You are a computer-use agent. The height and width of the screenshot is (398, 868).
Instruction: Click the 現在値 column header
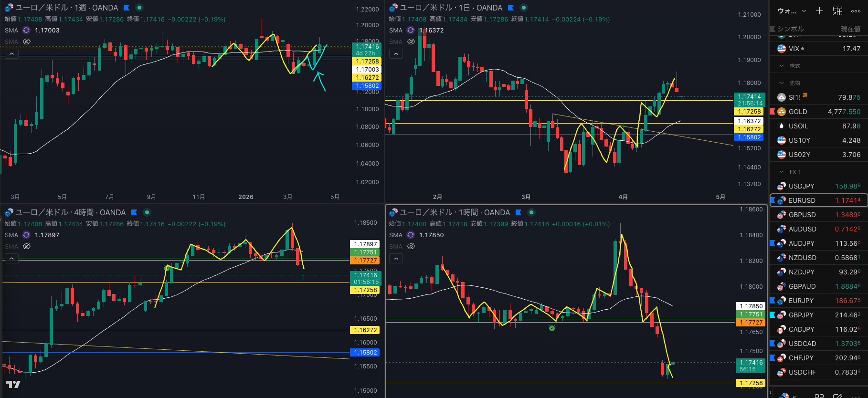pyautogui.click(x=850, y=29)
